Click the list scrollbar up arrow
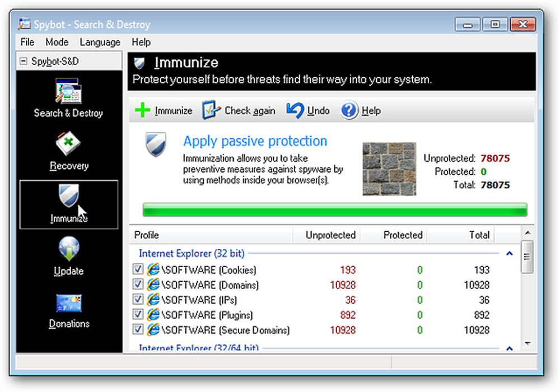Screen dimensions: 560x392 528,233
